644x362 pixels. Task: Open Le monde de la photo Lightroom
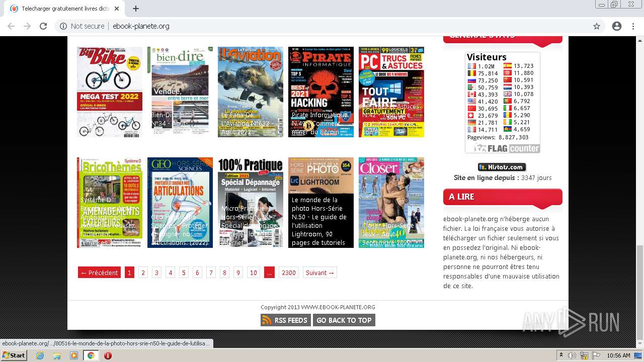(x=321, y=203)
